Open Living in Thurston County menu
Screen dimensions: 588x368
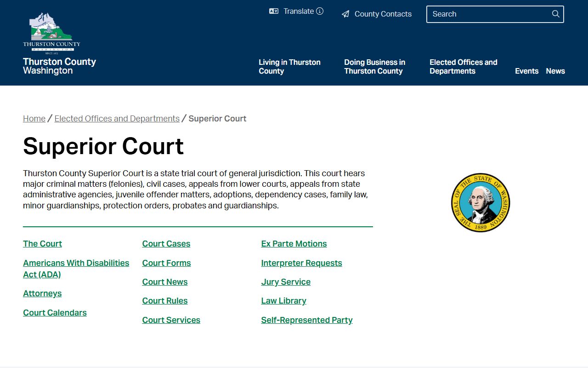(289, 67)
